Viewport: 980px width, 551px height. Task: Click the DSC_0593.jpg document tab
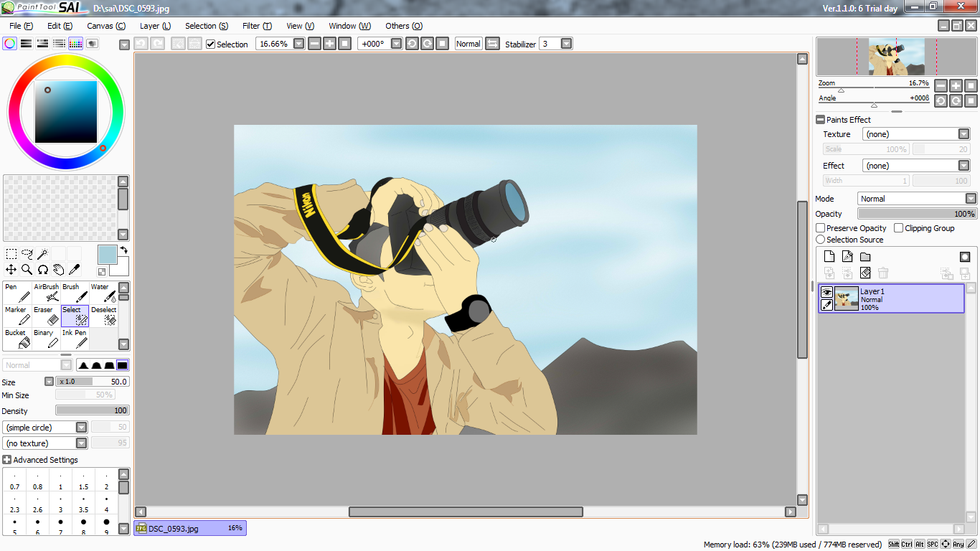(189, 528)
